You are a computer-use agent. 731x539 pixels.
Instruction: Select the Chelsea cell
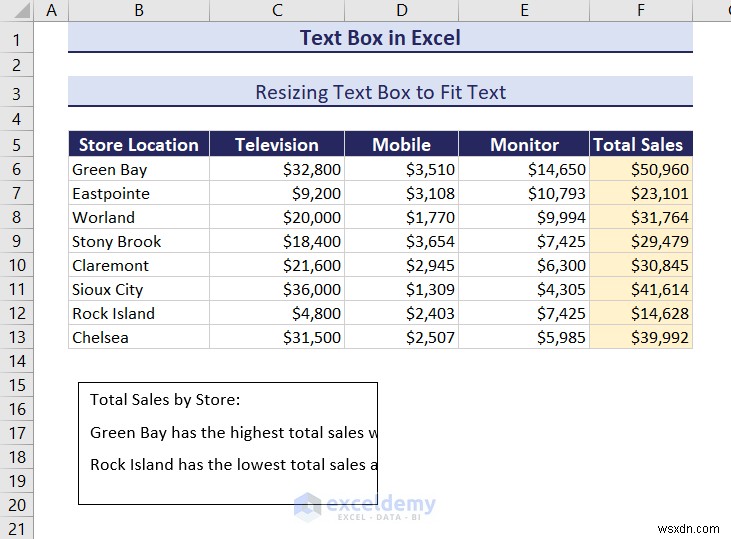pyautogui.click(x=139, y=337)
